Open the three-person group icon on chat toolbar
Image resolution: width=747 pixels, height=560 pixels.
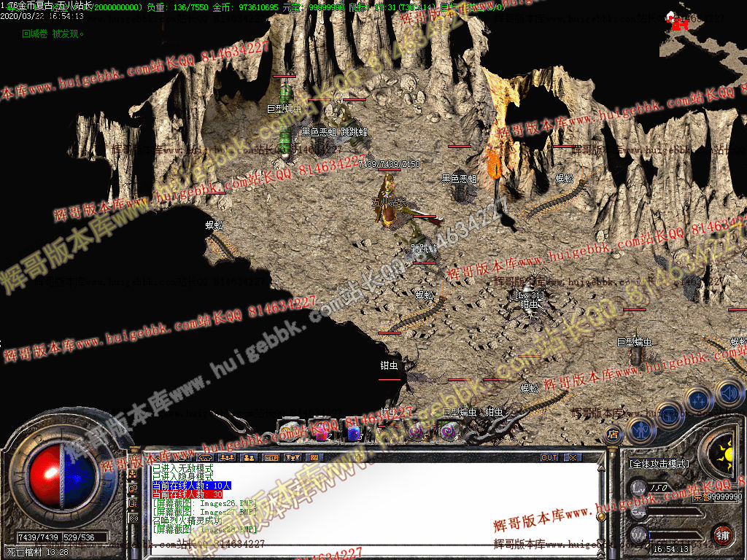click(228, 458)
